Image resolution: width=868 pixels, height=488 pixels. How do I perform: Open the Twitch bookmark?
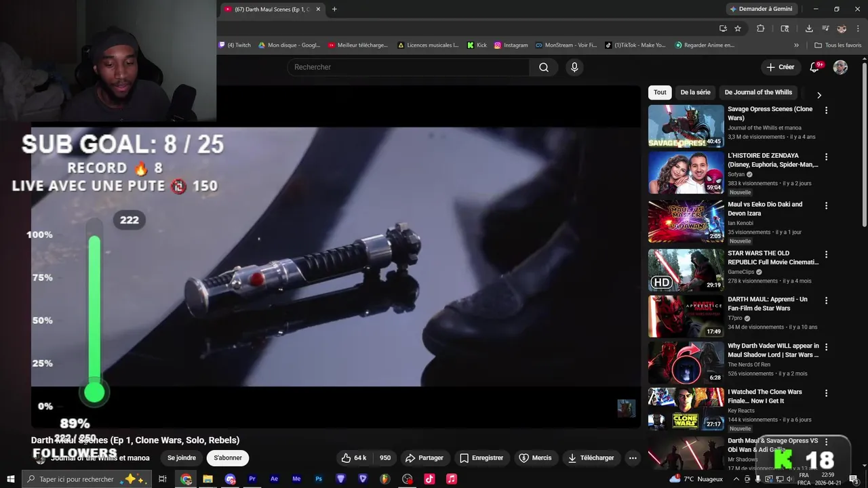coord(235,45)
